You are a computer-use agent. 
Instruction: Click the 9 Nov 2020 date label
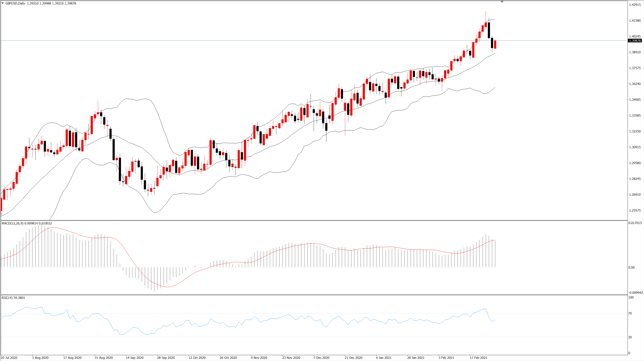pos(259,358)
